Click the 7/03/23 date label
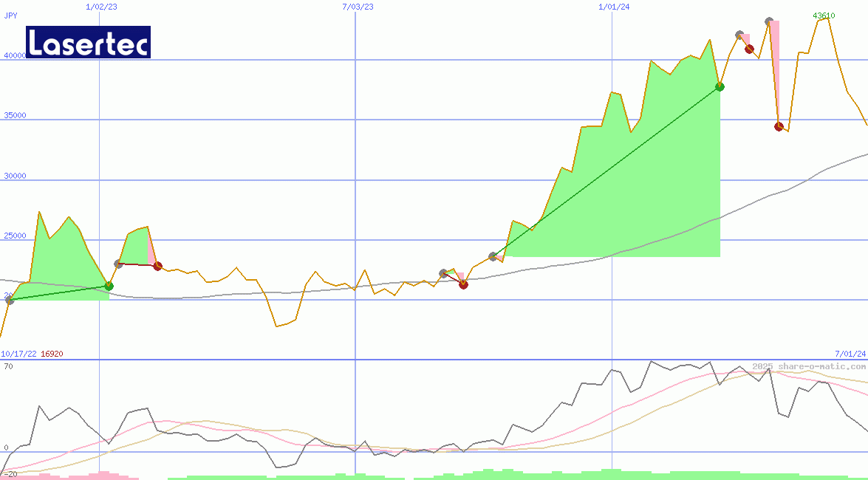 358,7
